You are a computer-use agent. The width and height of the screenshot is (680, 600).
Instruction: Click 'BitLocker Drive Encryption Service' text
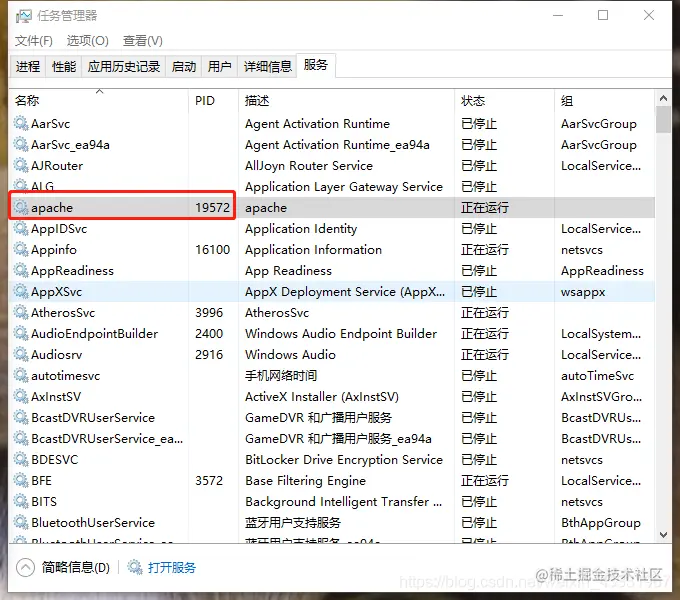tap(344, 460)
